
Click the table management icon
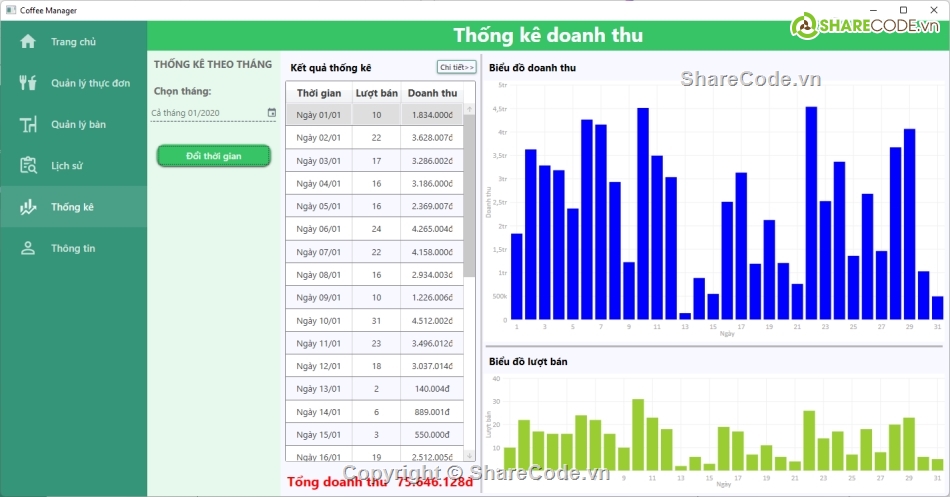(28, 125)
